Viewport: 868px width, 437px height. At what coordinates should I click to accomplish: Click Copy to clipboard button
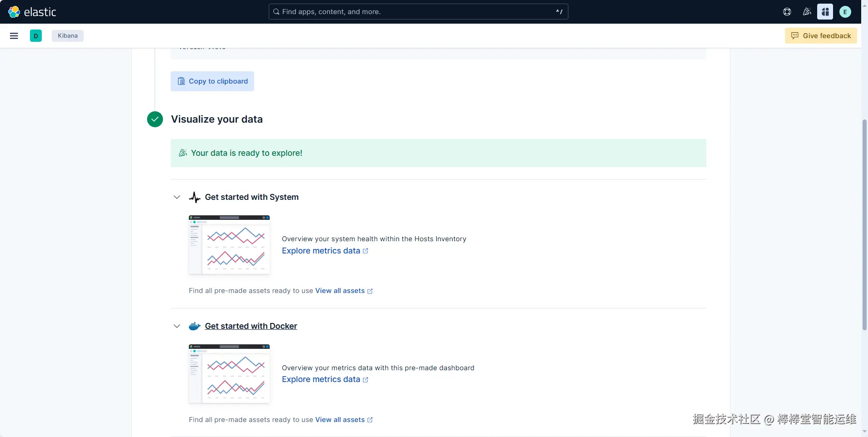click(212, 81)
